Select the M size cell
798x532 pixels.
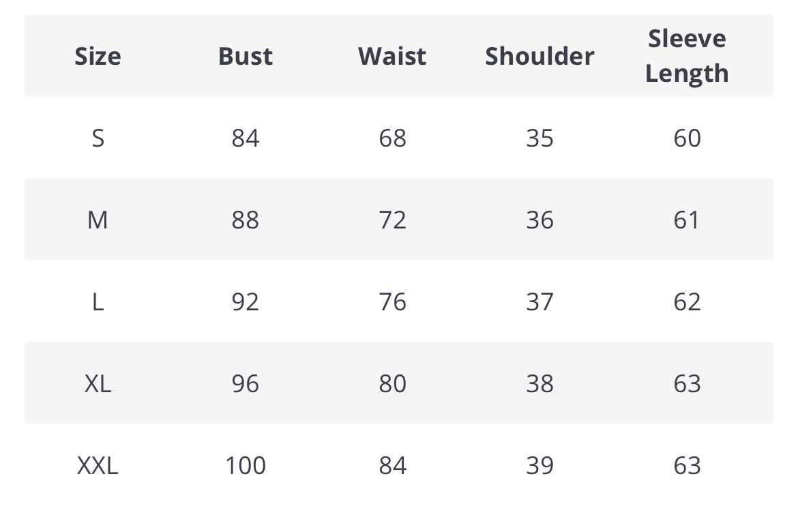coord(98,220)
